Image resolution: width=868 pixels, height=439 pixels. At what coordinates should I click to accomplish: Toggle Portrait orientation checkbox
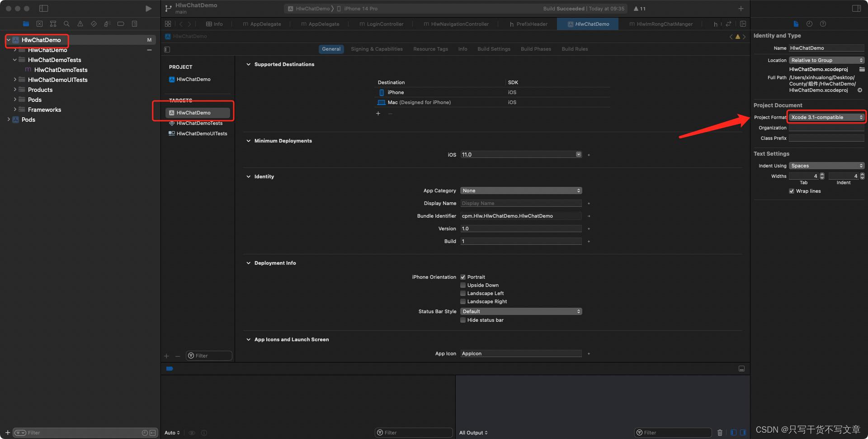[463, 277]
